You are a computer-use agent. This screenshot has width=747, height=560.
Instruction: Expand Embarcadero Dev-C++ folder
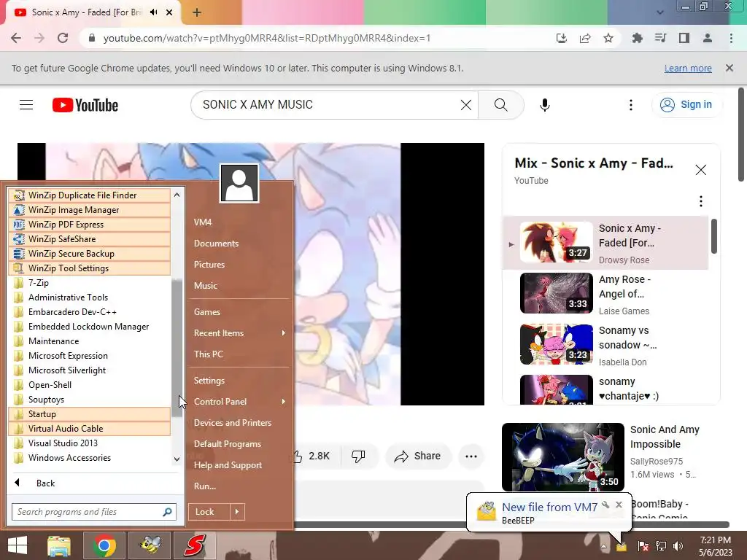click(x=90, y=312)
